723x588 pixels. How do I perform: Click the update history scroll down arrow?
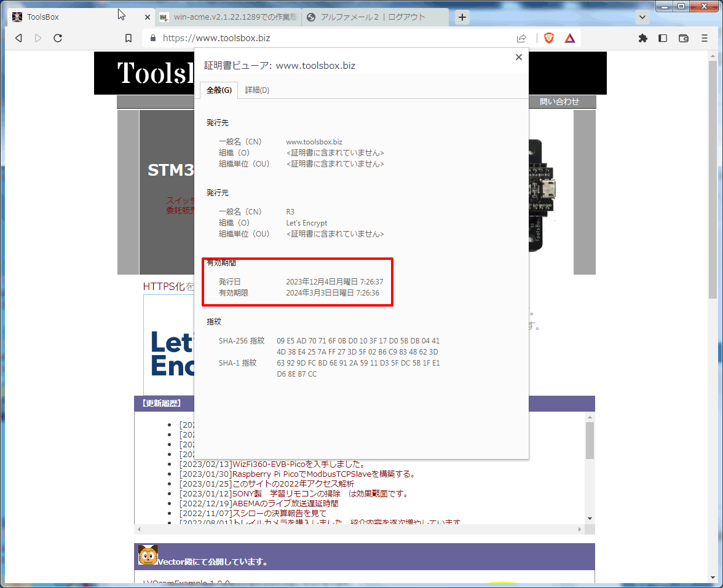[590, 519]
